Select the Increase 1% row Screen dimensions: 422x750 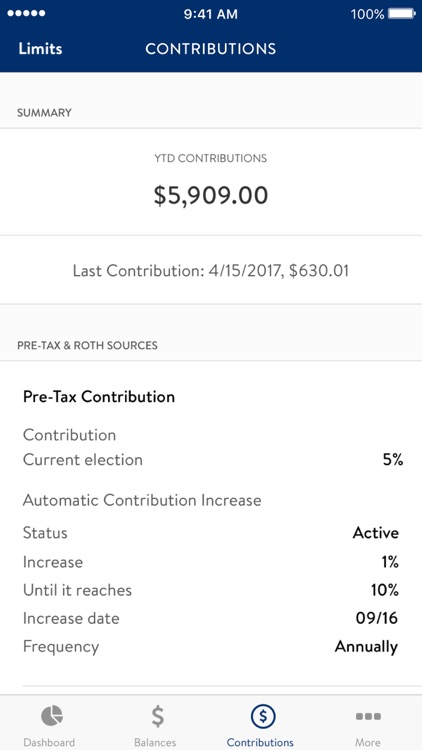pos(211,562)
